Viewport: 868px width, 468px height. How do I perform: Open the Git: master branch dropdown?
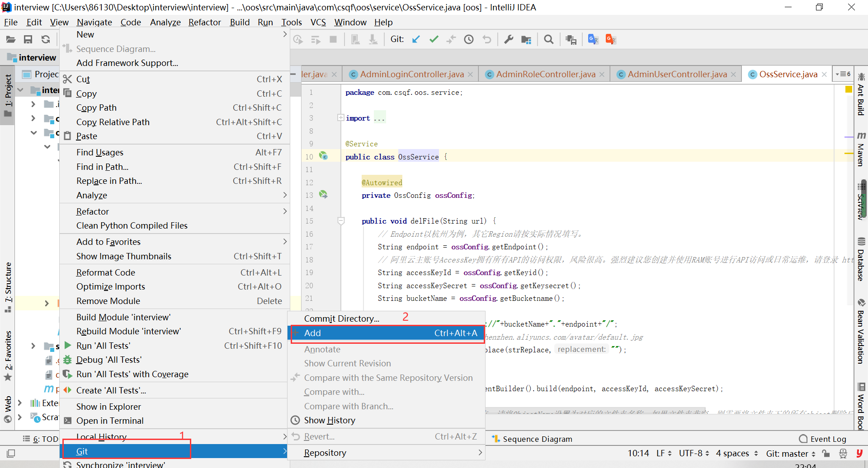pos(791,453)
